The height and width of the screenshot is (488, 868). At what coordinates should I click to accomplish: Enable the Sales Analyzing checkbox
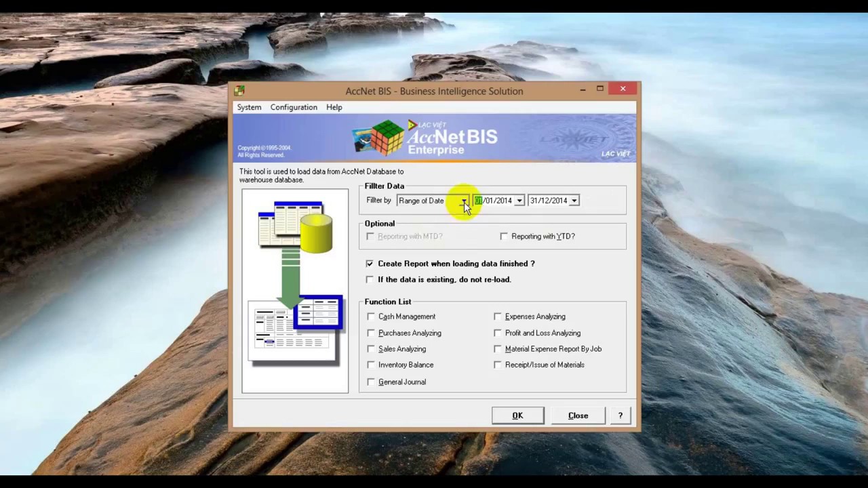coord(371,349)
